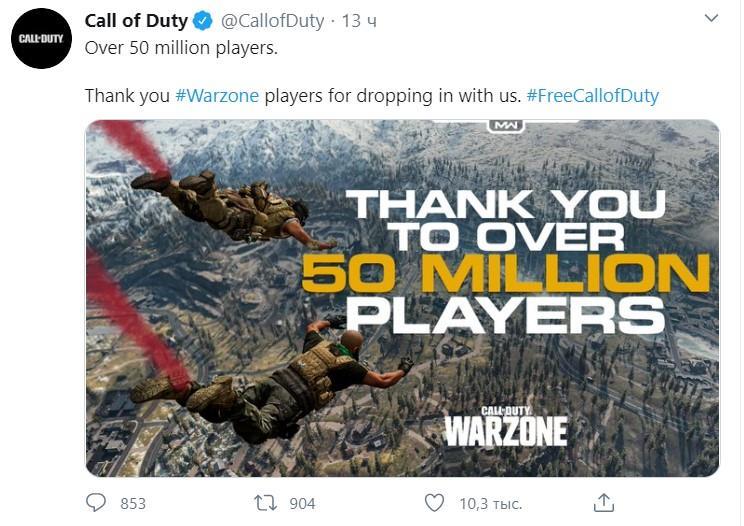Click the reply speech bubble icon
This screenshot has width=744, height=526.
click(96, 503)
